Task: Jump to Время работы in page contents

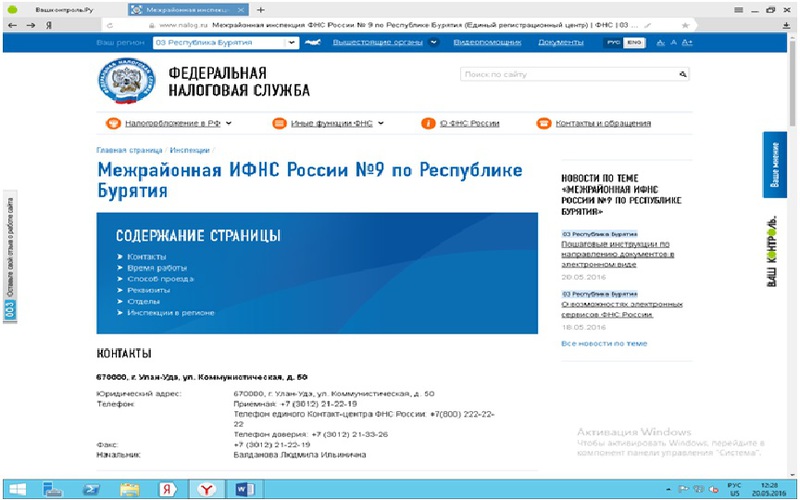Action: (157, 268)
